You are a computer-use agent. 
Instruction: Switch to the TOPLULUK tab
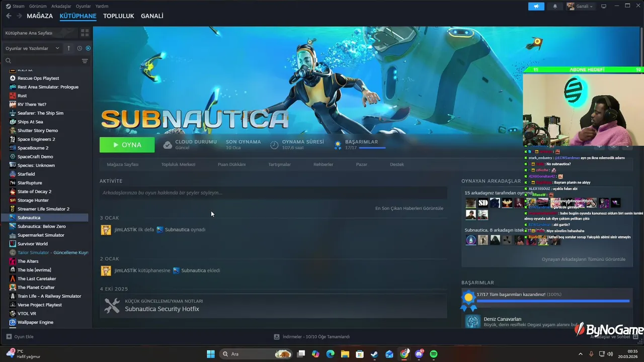pos(119,16)
